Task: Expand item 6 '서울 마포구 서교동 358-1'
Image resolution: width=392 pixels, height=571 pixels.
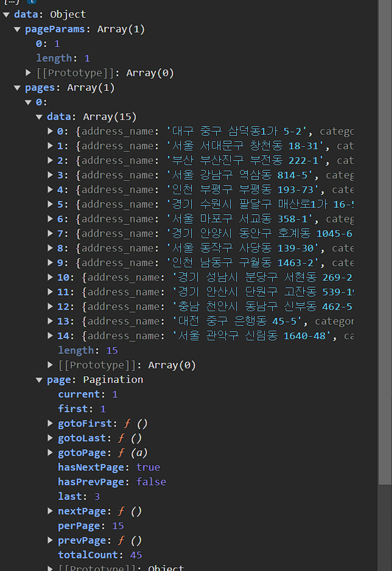Action: pyautogui.click(x=50, y=219)
